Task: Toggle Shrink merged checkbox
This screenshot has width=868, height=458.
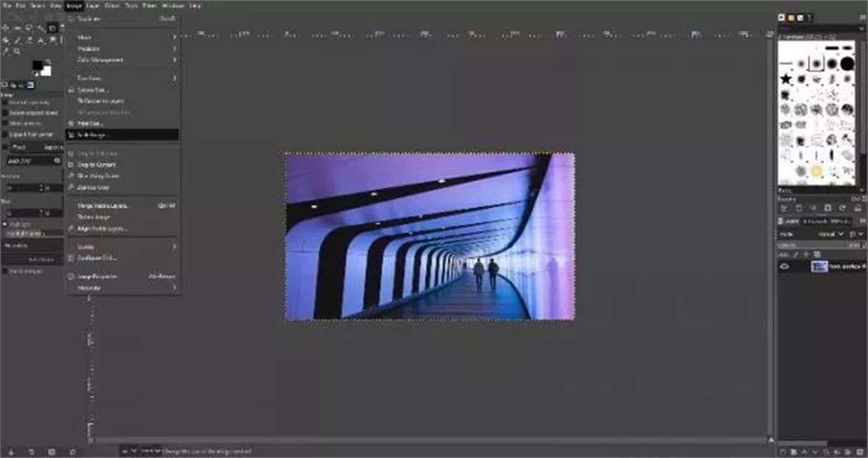Action: click(6, 271)
